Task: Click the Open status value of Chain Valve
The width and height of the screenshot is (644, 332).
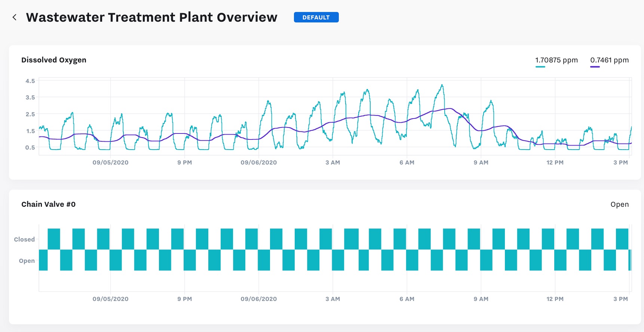Action: point(620,205)
